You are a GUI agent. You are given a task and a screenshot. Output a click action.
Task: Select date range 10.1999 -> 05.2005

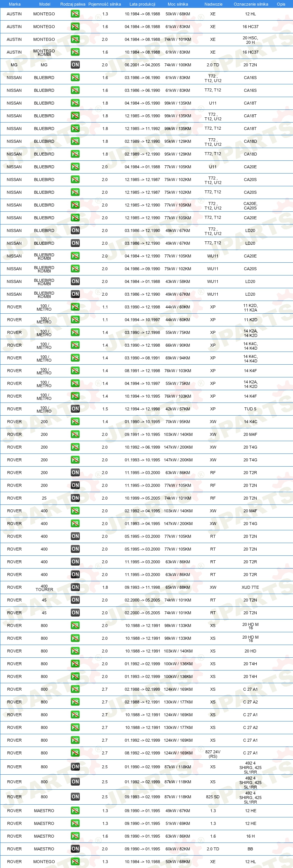point(142,498)
